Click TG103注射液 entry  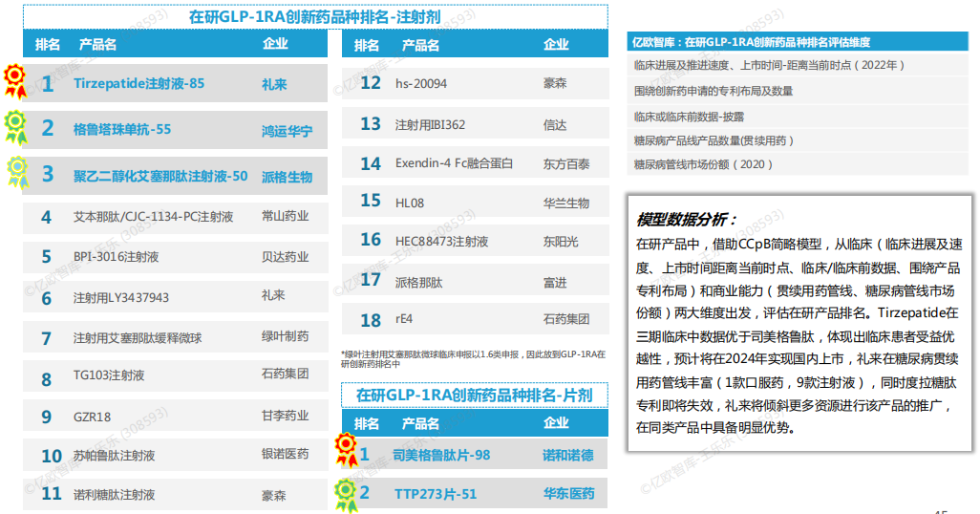click(x=109, y=375)
